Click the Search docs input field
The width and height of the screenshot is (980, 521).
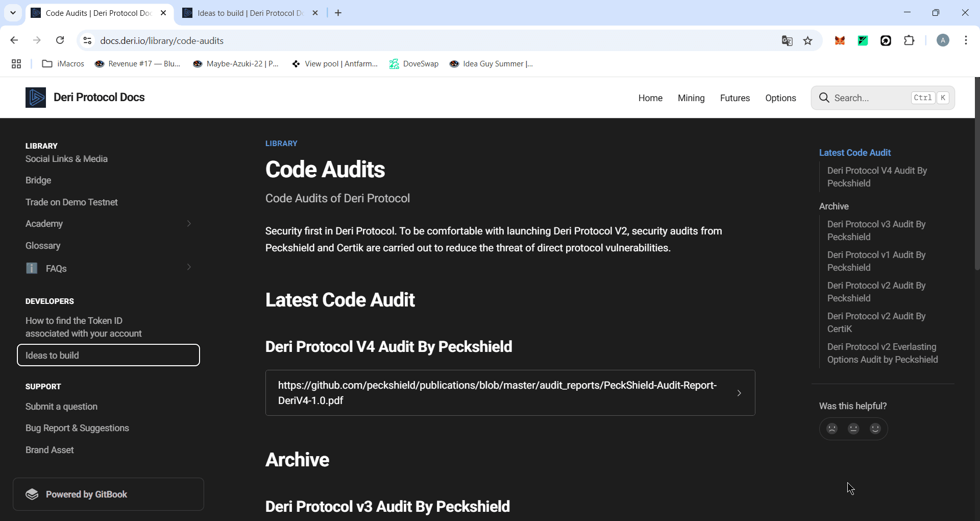tap(883, 98)
